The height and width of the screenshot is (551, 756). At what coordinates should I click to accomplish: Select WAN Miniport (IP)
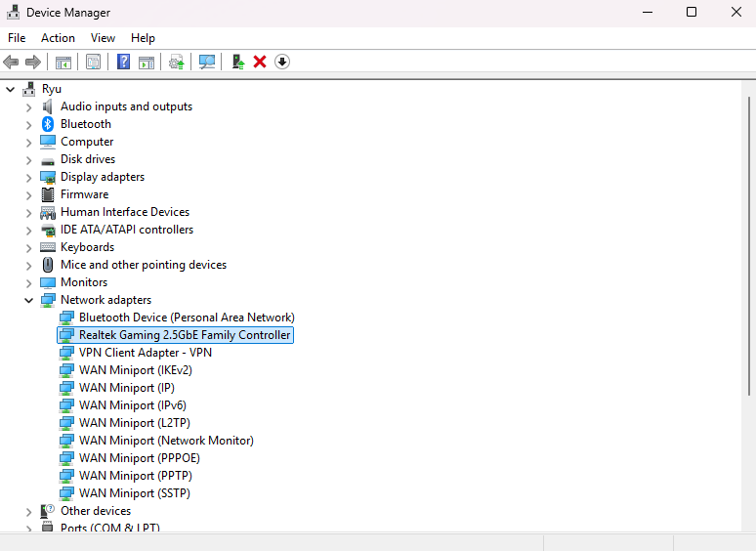point(127,388)
